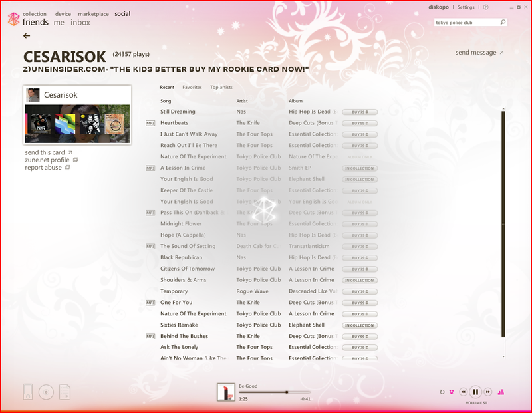Click the song list vertical scrollbar
The image size is (532, 413).
point(503,224)
